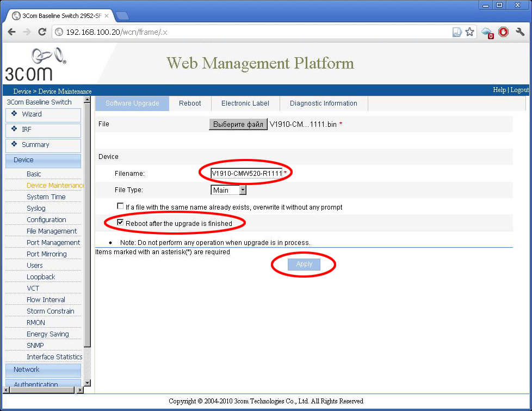
Task: Click the Apply button
Action: (x=304, y=264)
